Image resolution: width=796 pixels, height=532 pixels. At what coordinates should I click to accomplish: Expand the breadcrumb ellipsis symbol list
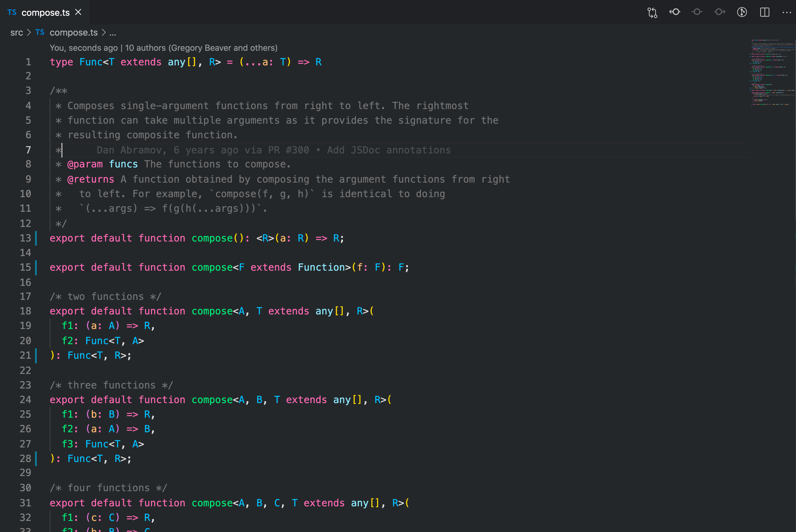[113, 33]
